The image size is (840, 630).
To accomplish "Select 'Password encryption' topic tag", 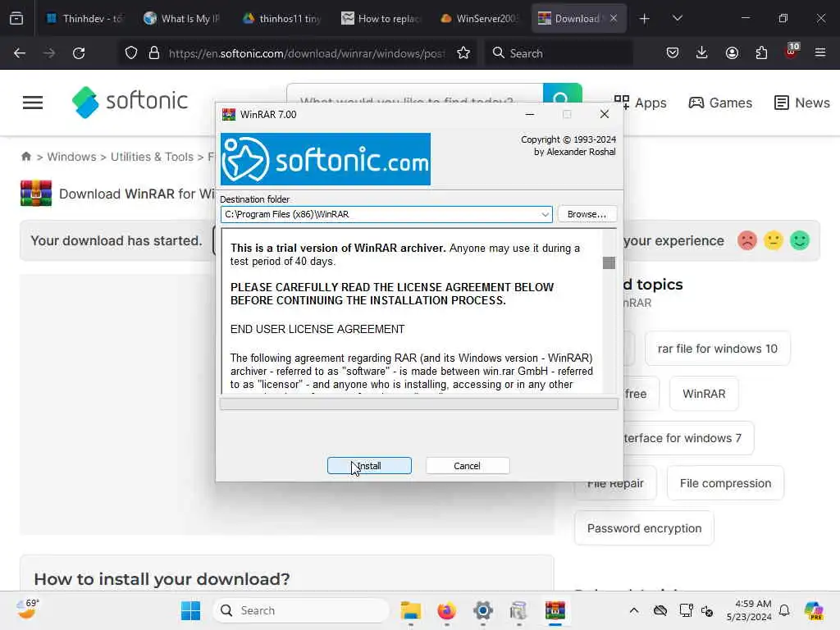I will click(644, 528).
